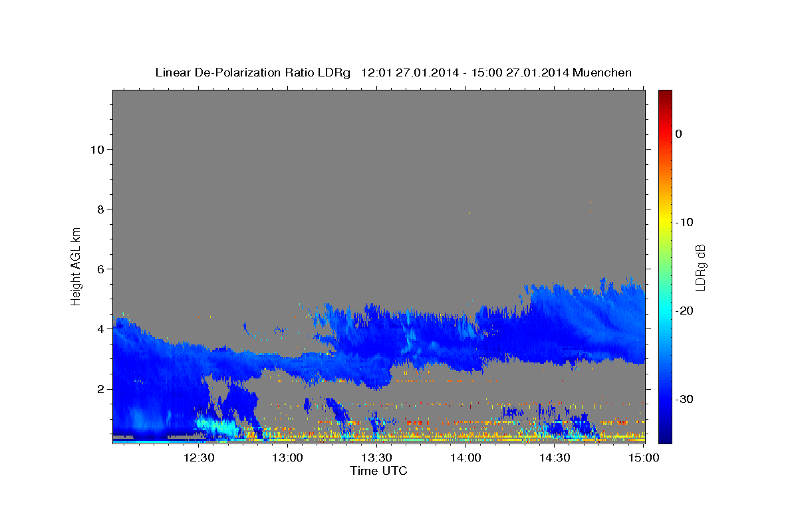Click the '12:30' time axis label
Viewport: 798px width, 532px height.
point(199,458)
